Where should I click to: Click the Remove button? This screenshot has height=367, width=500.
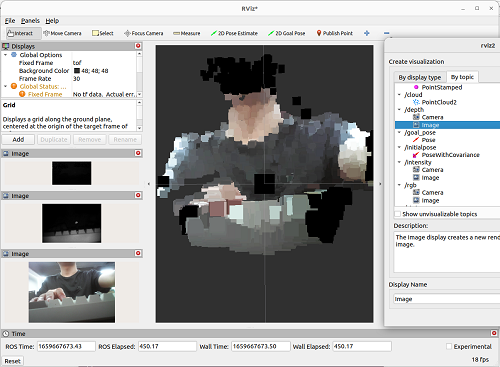coord(90,140)
